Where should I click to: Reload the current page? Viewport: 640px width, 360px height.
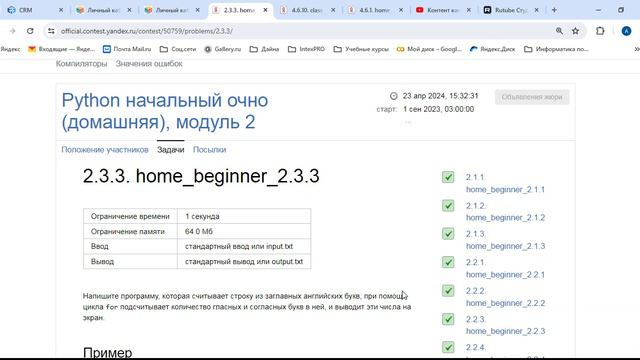pyautogui.click(x=30, y=31)
